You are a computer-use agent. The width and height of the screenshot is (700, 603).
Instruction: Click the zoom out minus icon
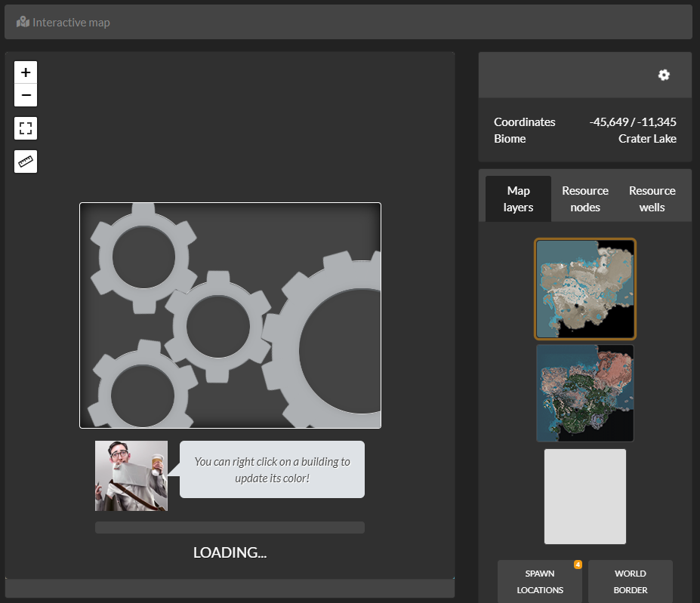[x=25, y=95]
